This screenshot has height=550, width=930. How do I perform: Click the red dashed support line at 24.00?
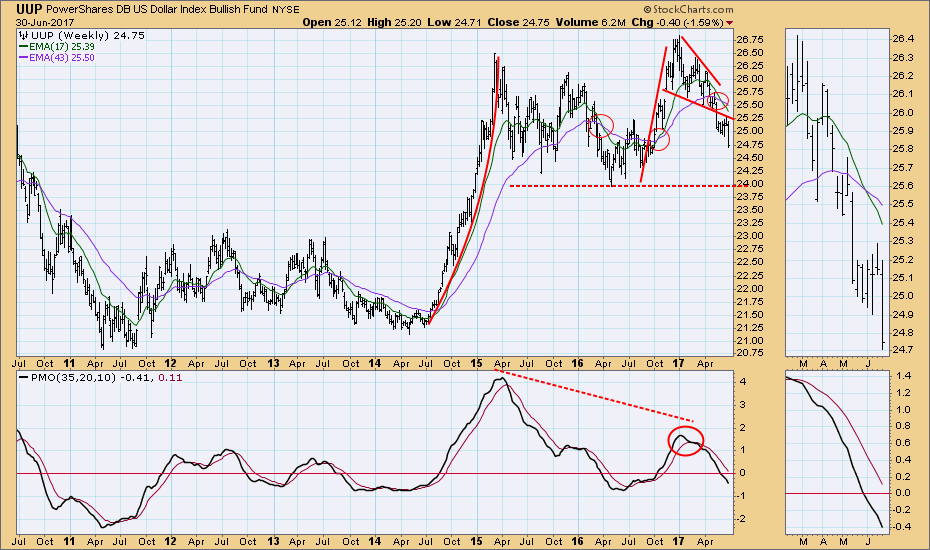(x=622, y=186)
